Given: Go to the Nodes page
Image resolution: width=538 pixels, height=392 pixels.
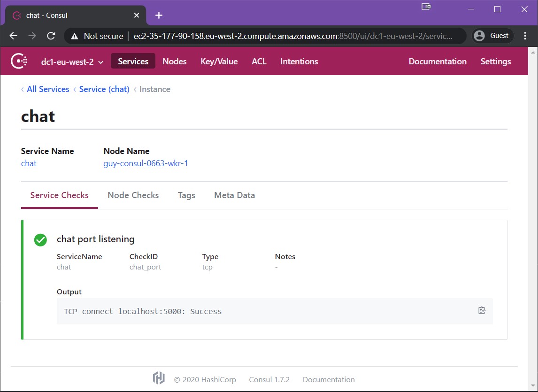Looking at the screenshot, I should [175, 61].
